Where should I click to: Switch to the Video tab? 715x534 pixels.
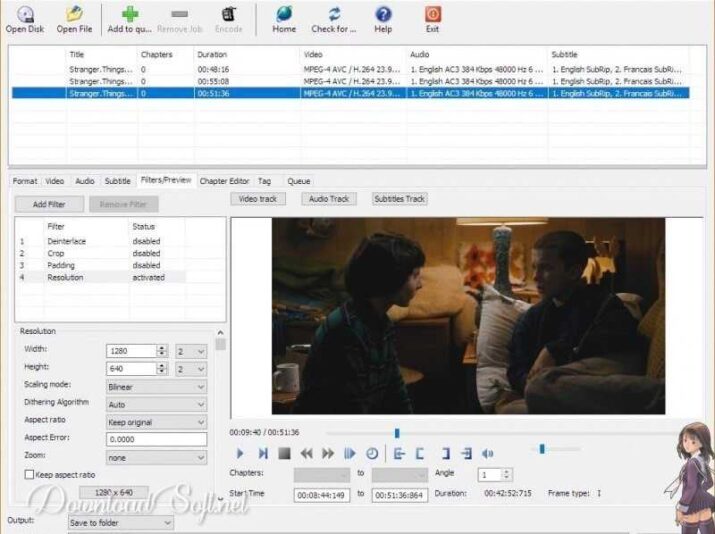[55, 181]
